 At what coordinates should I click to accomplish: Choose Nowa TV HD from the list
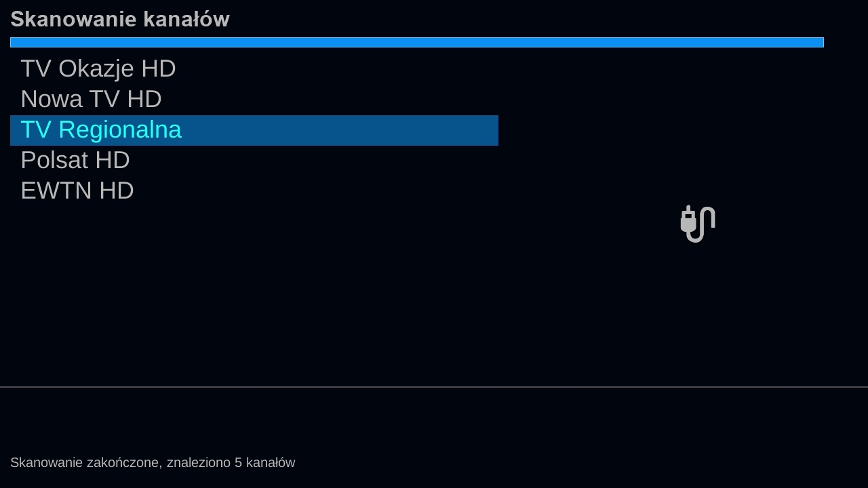(x=91, y=99)
